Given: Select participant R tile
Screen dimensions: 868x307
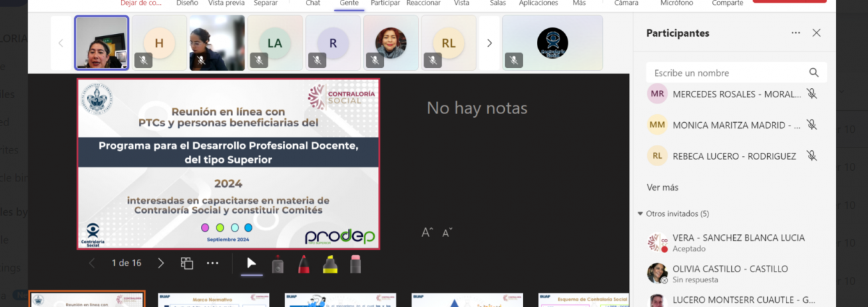Looking at the screenshot, I should pos(333,43).
